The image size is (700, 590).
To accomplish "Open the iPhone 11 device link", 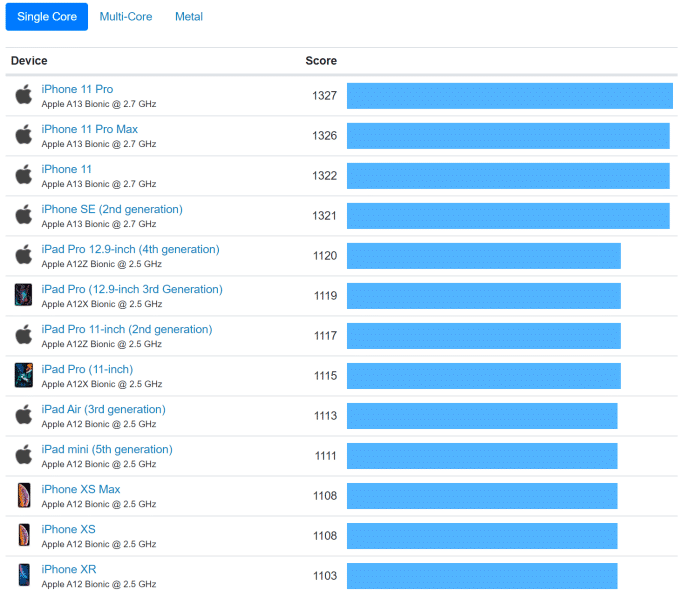I will [67, 169].
